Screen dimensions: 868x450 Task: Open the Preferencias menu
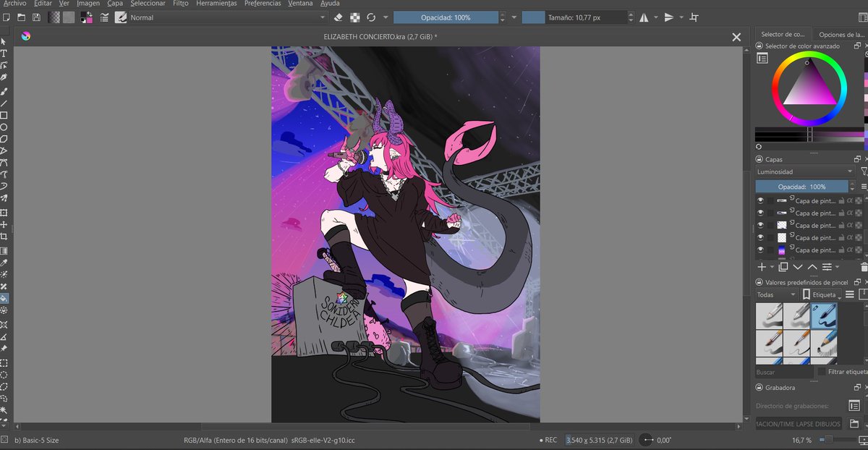263,4
